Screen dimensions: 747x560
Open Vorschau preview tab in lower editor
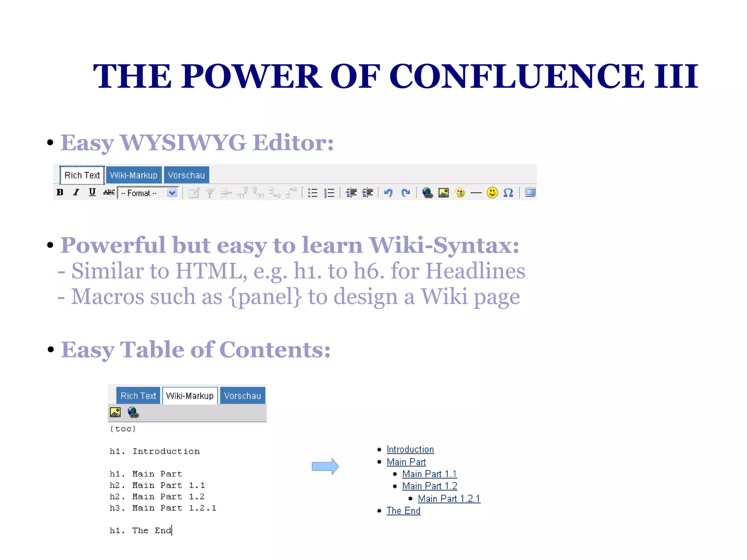pos(243,396)
